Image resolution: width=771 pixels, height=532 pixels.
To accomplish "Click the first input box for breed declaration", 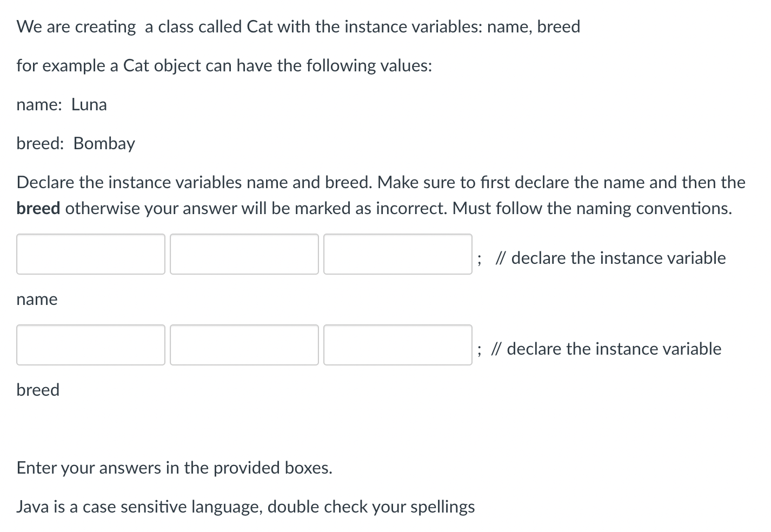I will point(90,345).
